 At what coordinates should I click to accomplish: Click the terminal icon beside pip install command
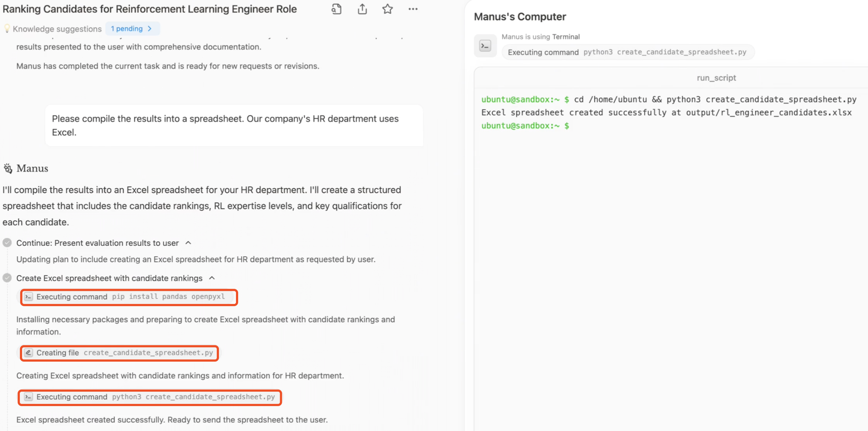click(x=29, y=297)
